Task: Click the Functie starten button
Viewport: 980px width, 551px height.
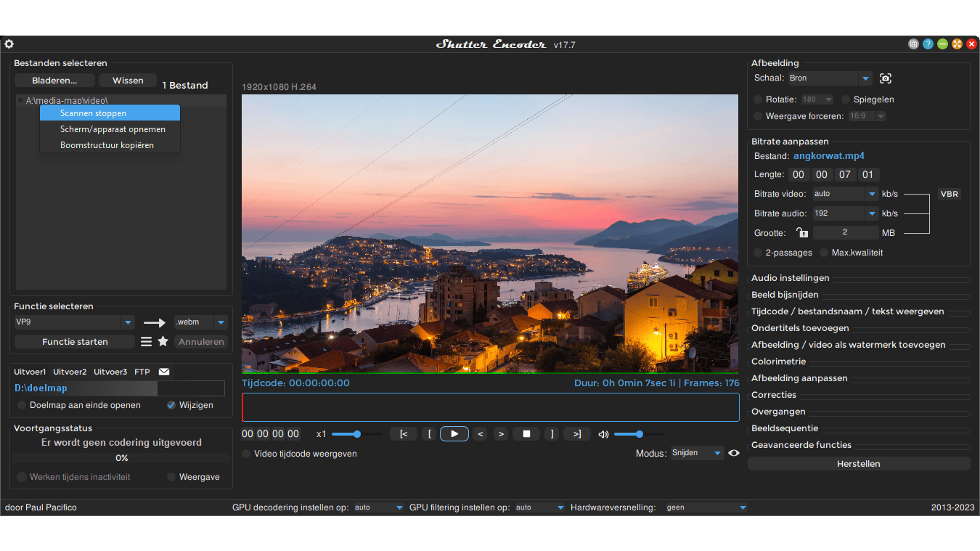Action: coord(75,341)
